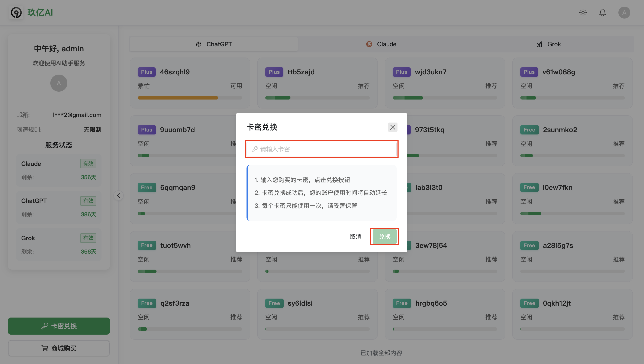Select the Free node 2sunmko2
Image resolution: width=644 pixels, height=364 pixels.
tap(573, 141)
